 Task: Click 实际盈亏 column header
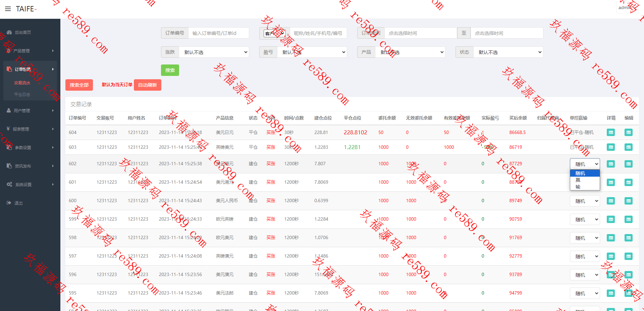click(490, 118)
